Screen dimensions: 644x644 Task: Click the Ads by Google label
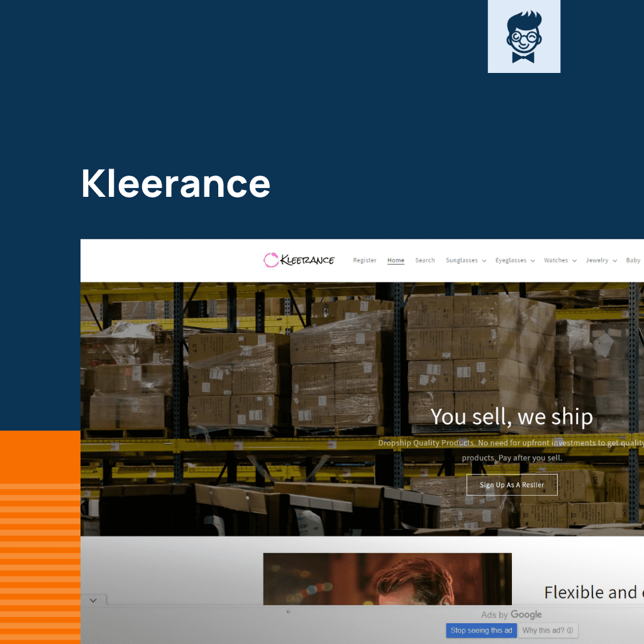(x=512, y=615)
